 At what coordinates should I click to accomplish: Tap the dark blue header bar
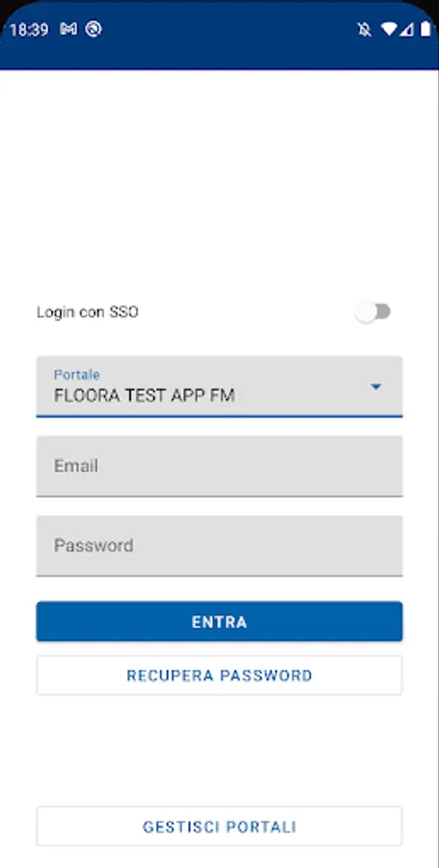[219, 35]
